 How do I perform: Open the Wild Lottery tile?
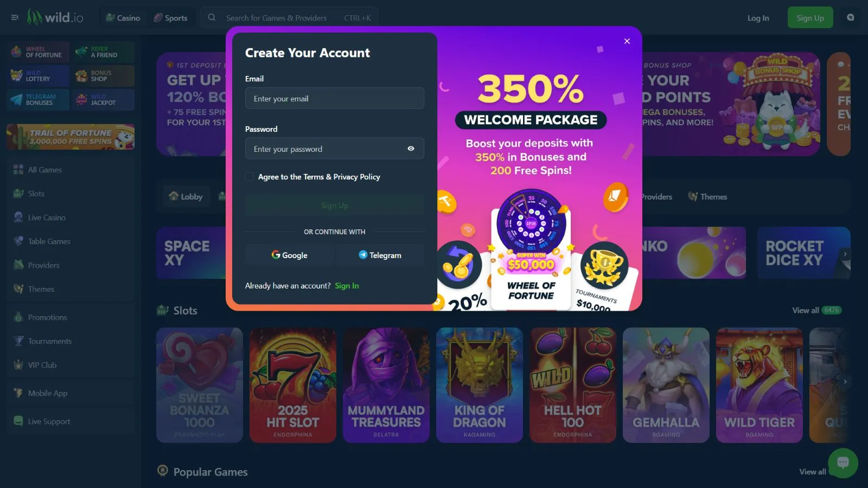click(38, 76)
